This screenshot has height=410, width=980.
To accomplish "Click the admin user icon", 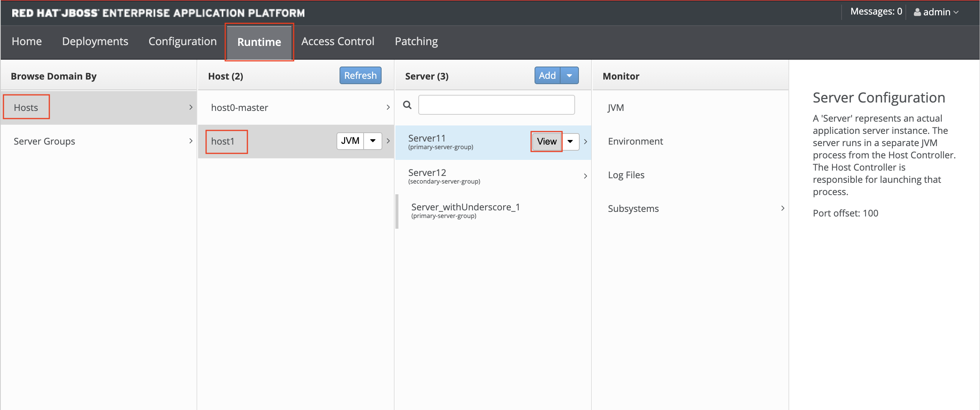I will [917, 12].
